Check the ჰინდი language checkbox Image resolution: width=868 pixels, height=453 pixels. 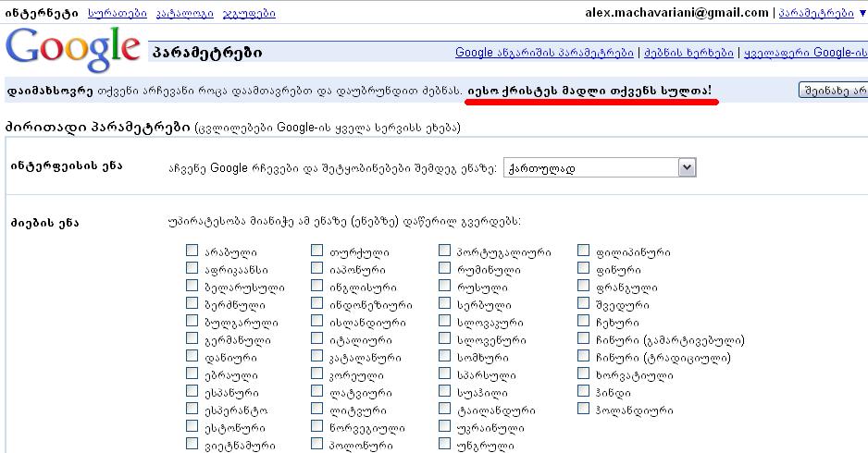click(584, 391)
